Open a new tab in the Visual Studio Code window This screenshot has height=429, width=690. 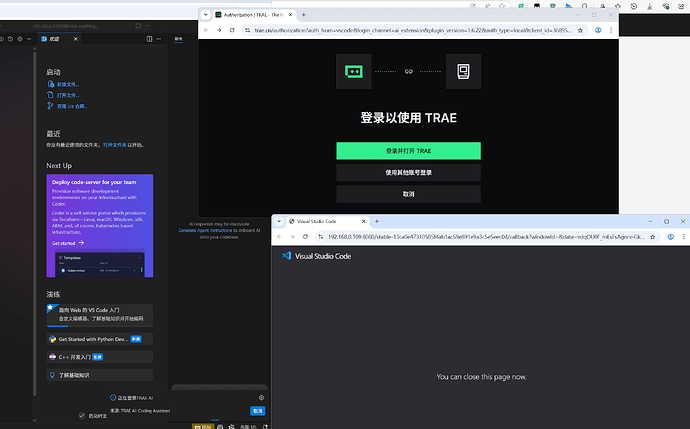point(377,221)
